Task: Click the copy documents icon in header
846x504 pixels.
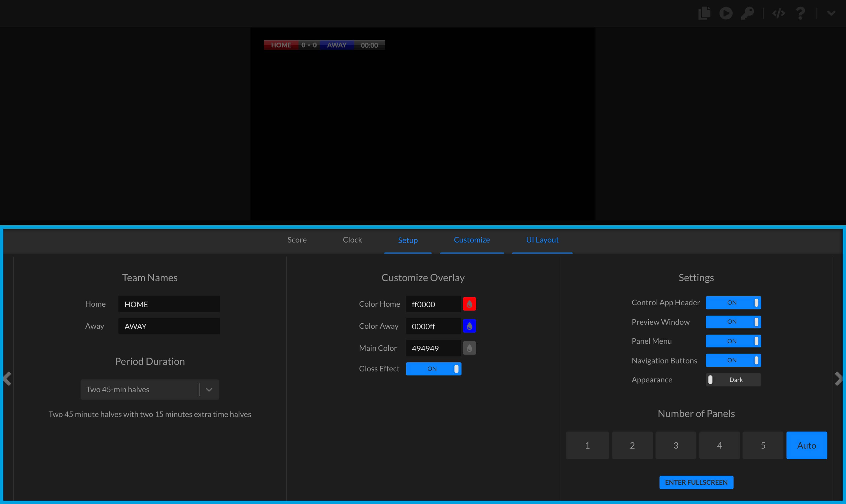Action: tap(704, 13)
